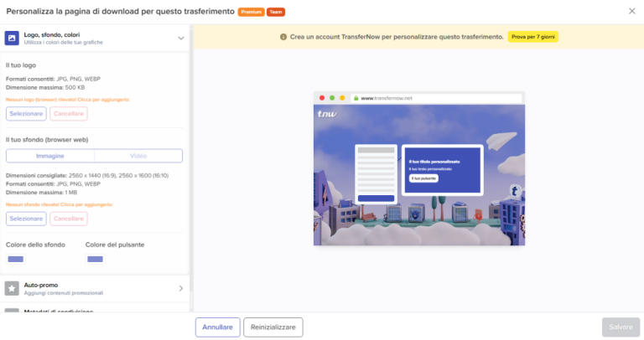Screen dimensions: 644x340
Task: Click the Dimensione massima: 1 MB text
Action: click(x=41, y=193)
